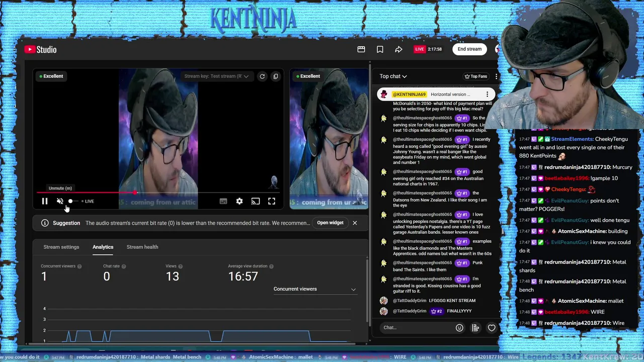Image resolution: width=644 pixels, height=362 pixels.
Task: Open chat poll creation icon
Action: (475, 328)
